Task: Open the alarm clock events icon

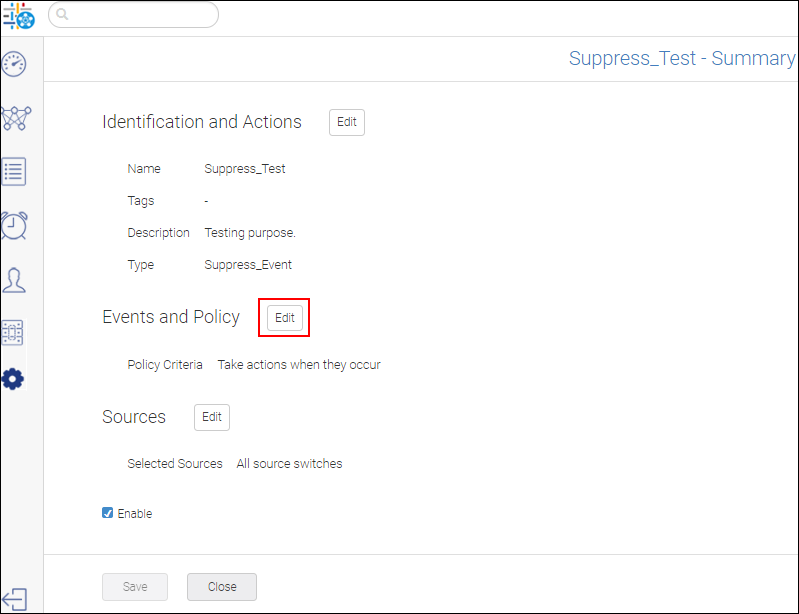Action: click(x=14, y=226)
